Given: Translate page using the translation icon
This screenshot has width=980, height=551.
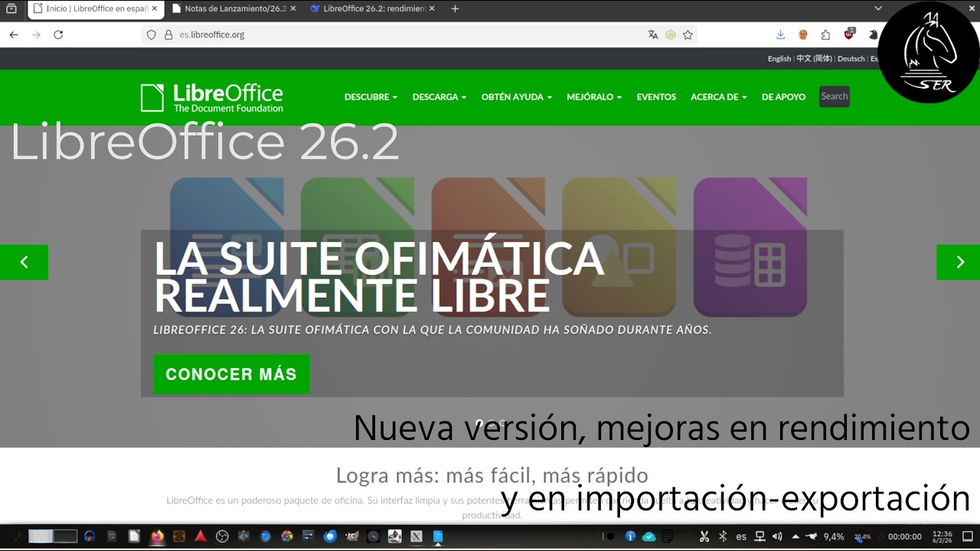Looking at the screenshot, I should point(653,34).
